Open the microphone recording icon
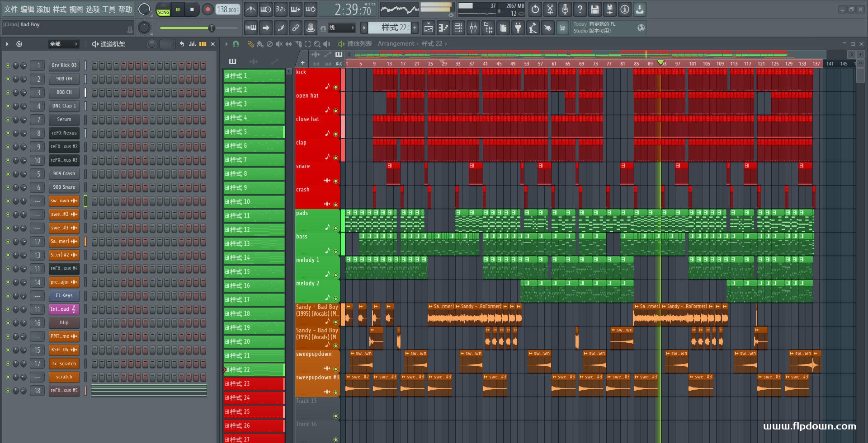Screen dimensions: 868x443 [565, 9]
